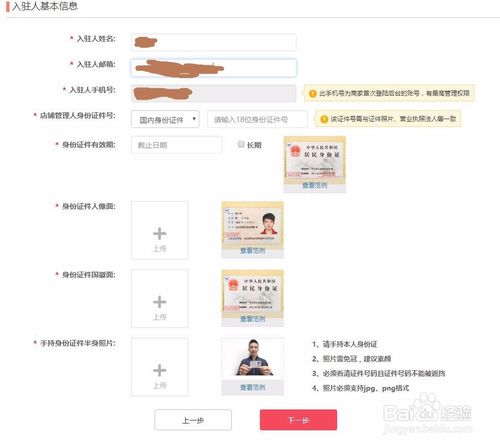The width and height of the screenshot is (500, 446).
Task: View the ID portrait side sample thumbnail
Action: point(253,223)
